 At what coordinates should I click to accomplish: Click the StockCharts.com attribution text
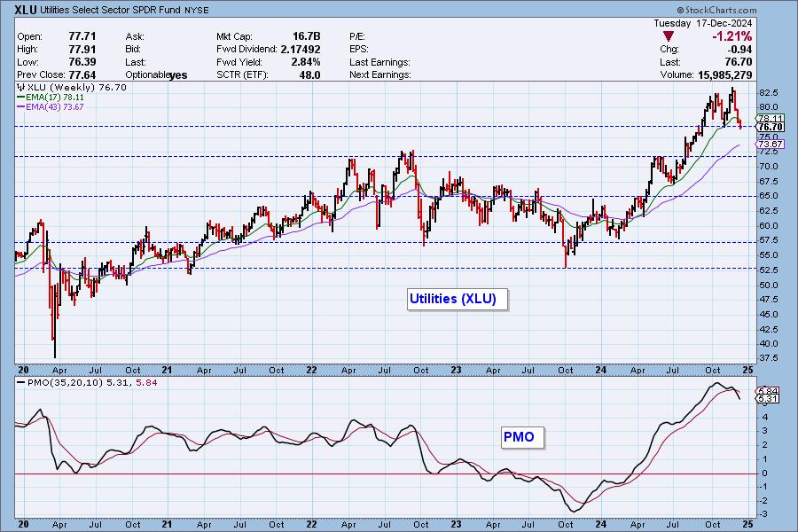[716, 10]
